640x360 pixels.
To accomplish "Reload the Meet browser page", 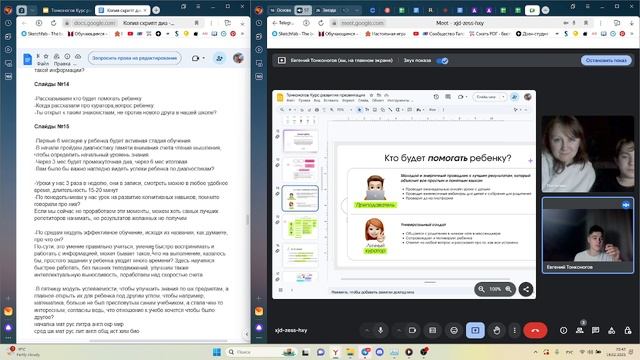I will point(321,23).
